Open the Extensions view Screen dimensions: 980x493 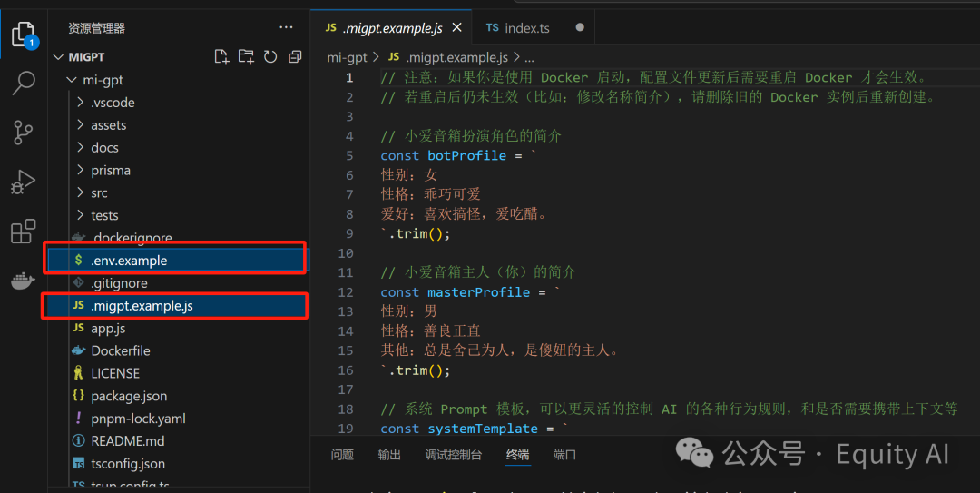24,232
